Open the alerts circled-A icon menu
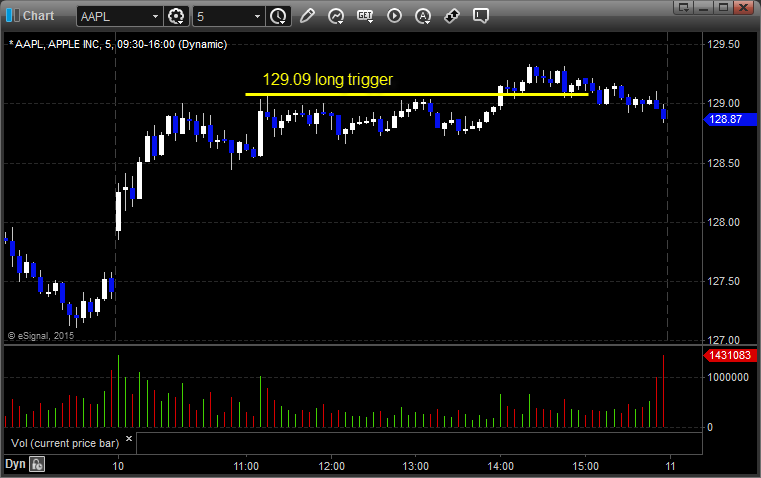Viewport: 761px width, 478px height. [x=423, y=16]
